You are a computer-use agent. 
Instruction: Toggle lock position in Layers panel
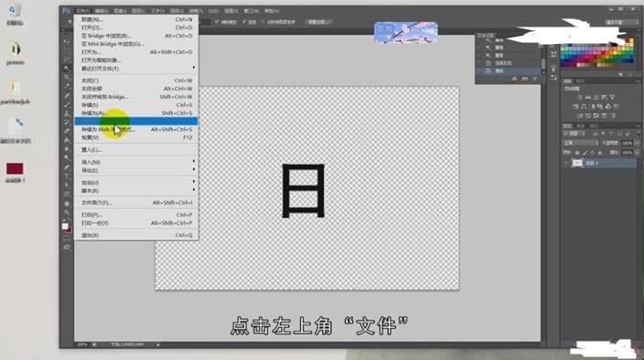coord(592,153)
